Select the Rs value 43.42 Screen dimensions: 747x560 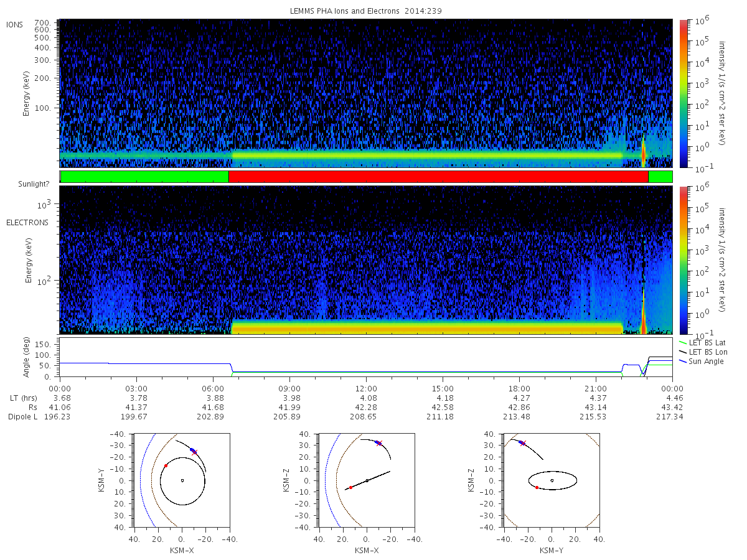(672, 408)
